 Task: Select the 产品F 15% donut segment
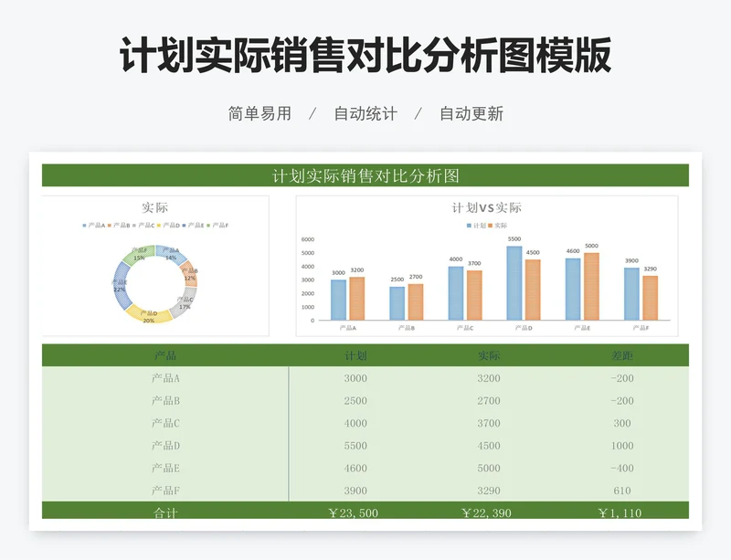click(x=139, y=254)
